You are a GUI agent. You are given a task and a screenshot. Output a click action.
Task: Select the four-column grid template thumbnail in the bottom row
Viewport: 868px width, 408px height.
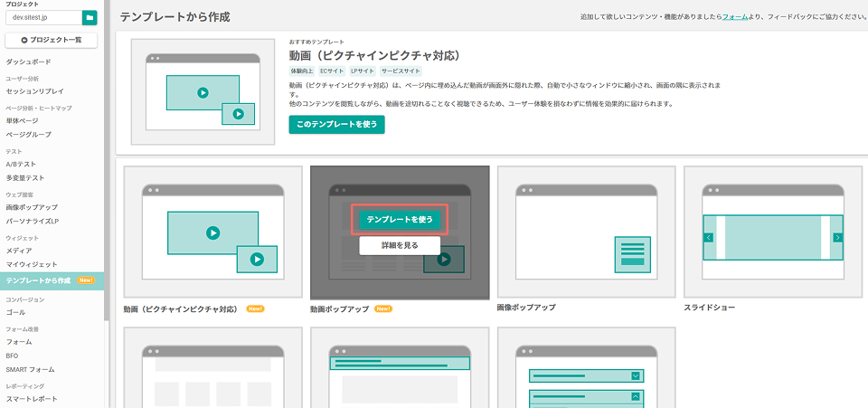click(x=213, y=367)
